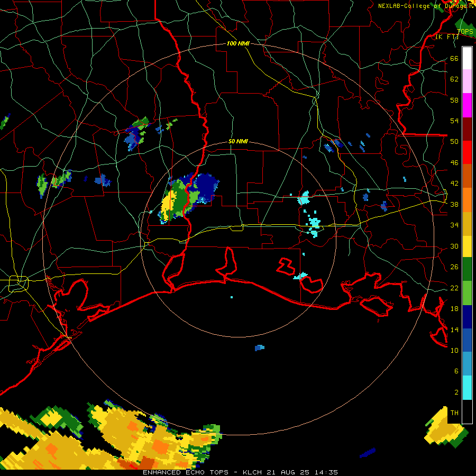
Task: Click the legend value "26"
Action: (x=454, y=267)
